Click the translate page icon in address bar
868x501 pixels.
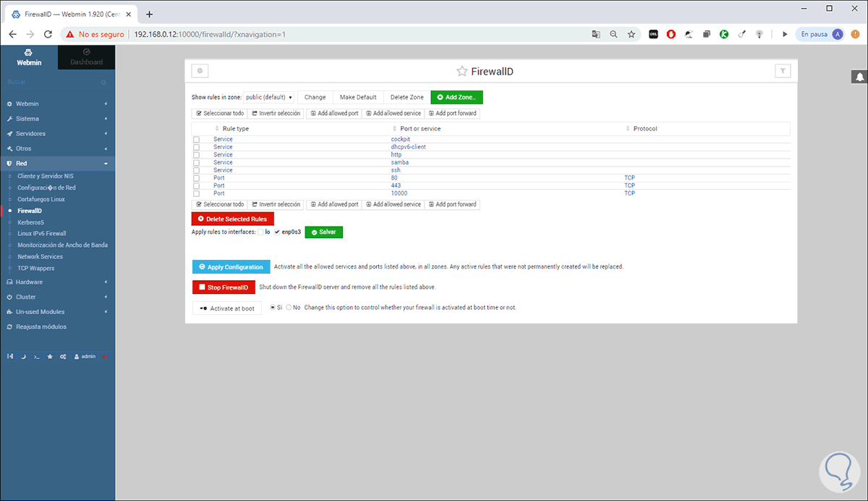click(595, 34)
